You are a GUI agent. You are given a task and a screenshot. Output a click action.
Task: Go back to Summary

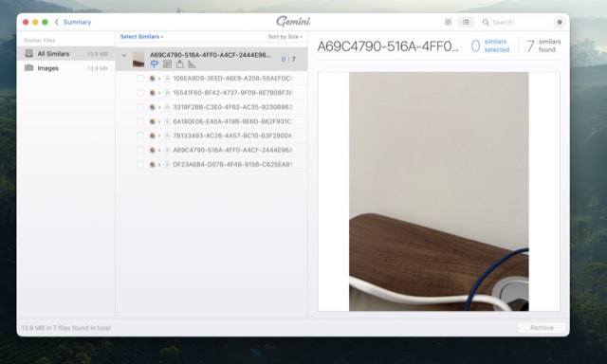(73, 22)
